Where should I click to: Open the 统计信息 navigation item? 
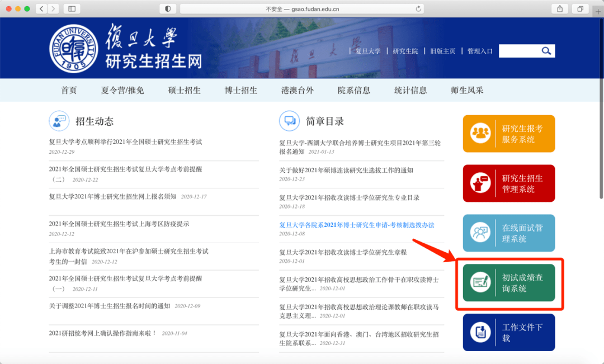(x=410, y=90)
